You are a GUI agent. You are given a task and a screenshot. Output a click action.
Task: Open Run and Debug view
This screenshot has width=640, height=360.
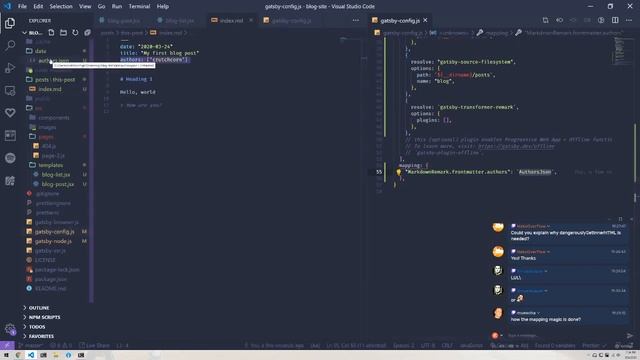[10, 68]
